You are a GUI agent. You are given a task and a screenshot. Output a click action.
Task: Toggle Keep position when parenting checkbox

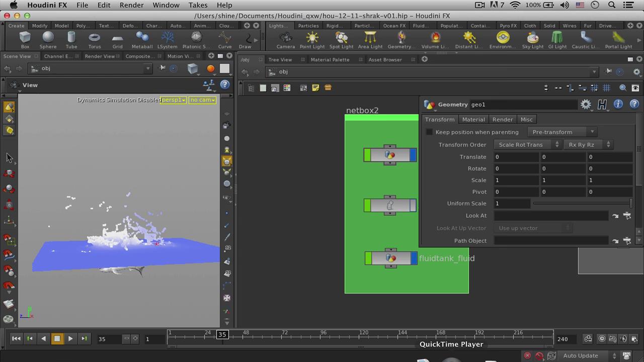point(429,132)
